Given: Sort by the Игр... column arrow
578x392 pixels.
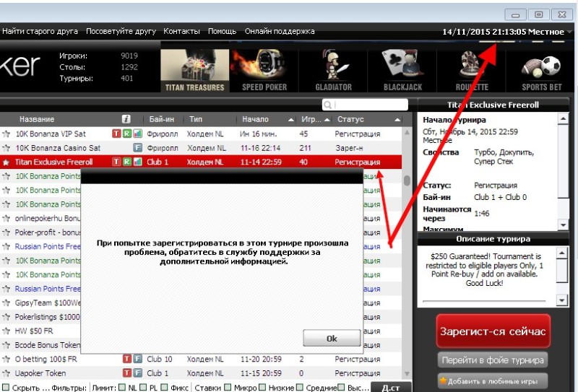Looking at the screenshot, I should coord(327,120).
